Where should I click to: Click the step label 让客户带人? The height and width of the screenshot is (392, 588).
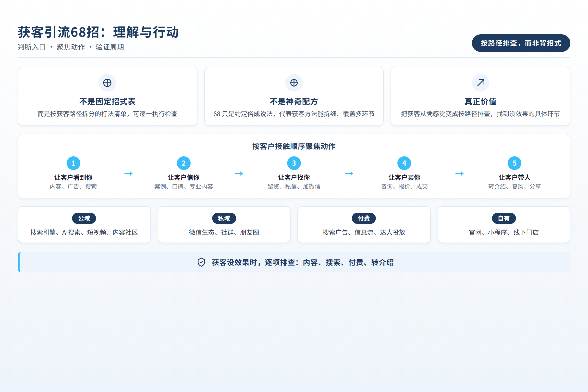[514, 177]
